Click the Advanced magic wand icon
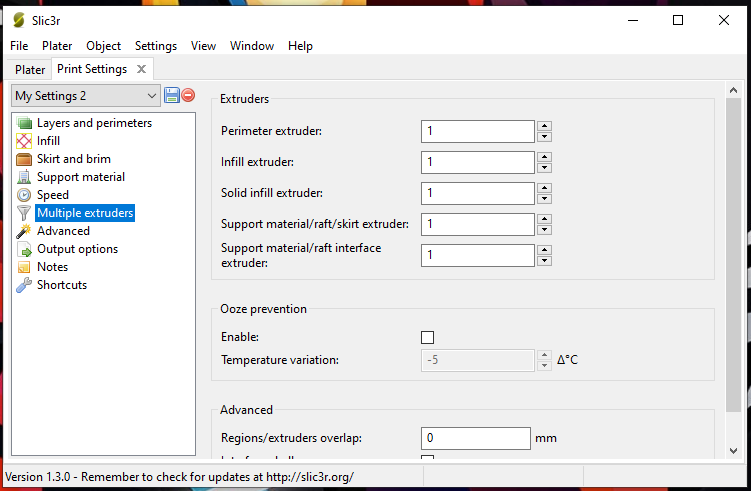The image size is (751, 492). click(24, 231)
